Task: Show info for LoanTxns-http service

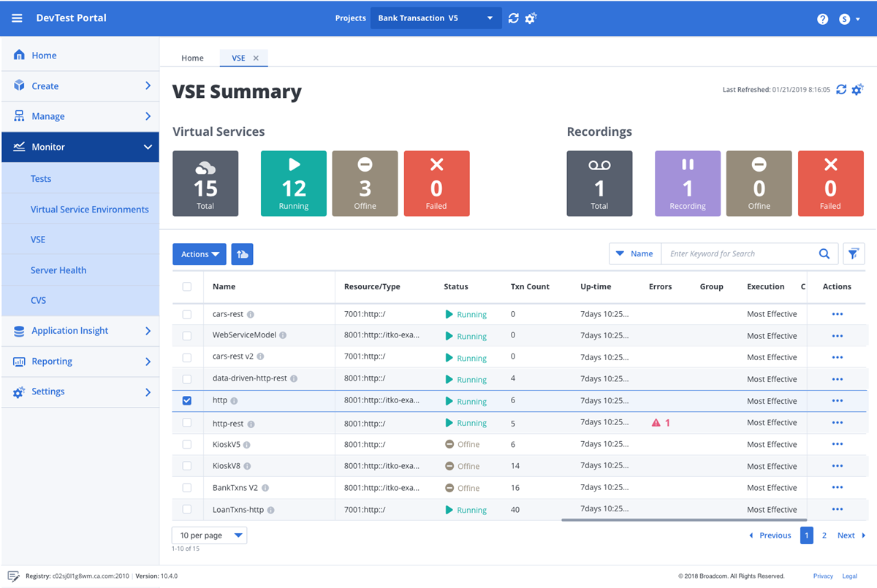Action: coord(270,510)
